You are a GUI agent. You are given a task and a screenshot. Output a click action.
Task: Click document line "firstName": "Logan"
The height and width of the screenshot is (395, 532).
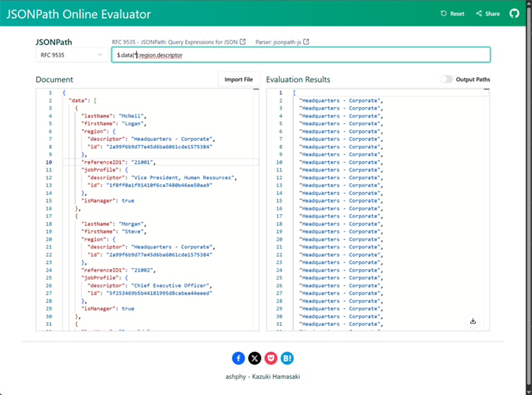tap(114, 124)
